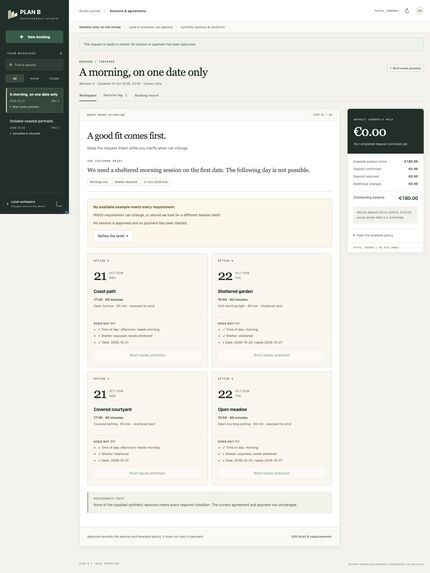
Task: Select the Coast path option card
Action: click(147, 310)
